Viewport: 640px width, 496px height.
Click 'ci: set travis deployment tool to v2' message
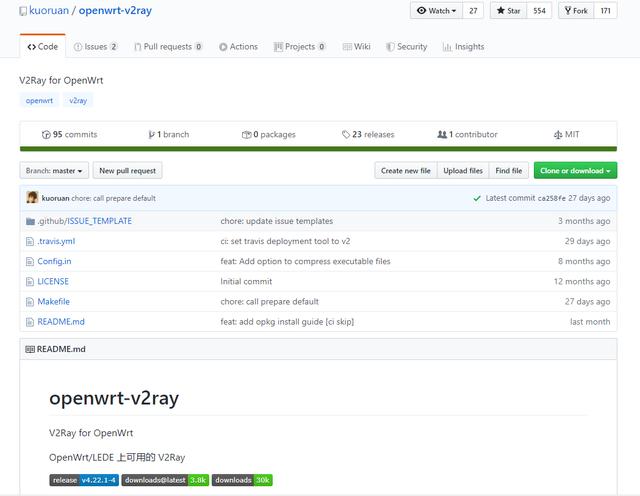(285, 241)
